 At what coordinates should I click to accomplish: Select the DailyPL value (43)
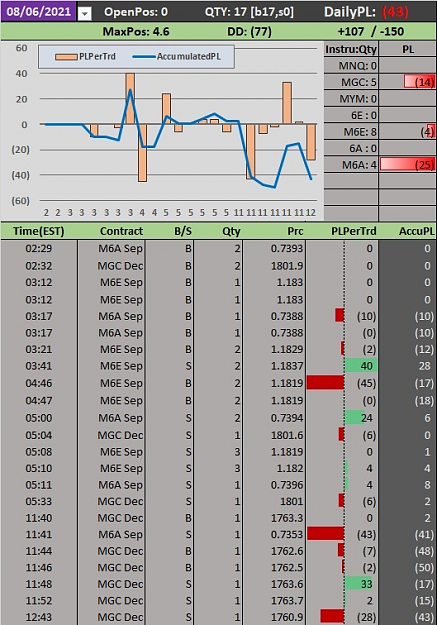pos(395,12)
